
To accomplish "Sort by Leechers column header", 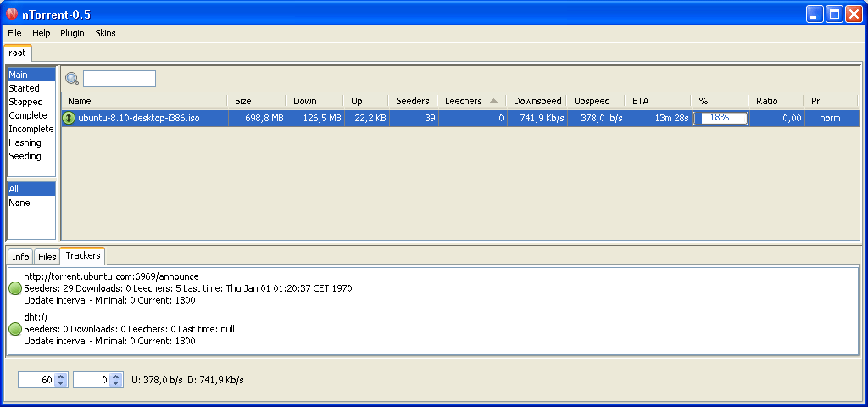I will tap(472, 101).
